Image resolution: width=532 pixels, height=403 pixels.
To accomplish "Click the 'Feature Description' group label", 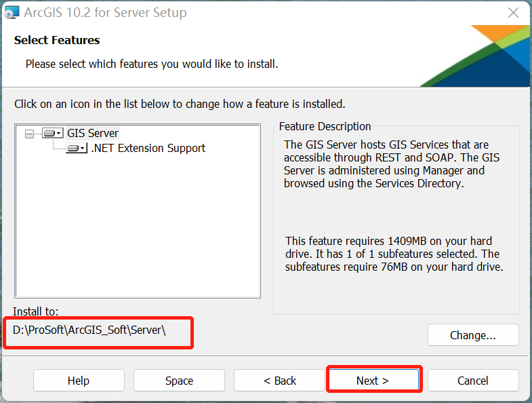I will pos(325,126).
